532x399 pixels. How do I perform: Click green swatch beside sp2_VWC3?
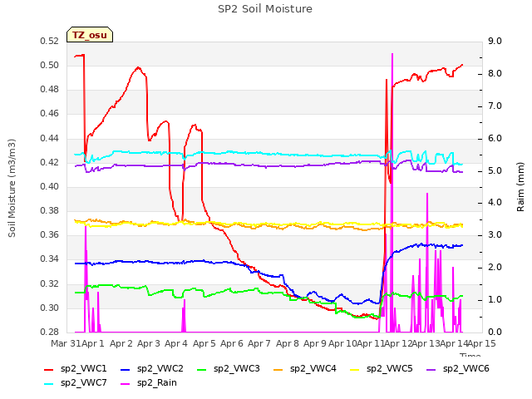pyautogui.click(x=202, y=369)
